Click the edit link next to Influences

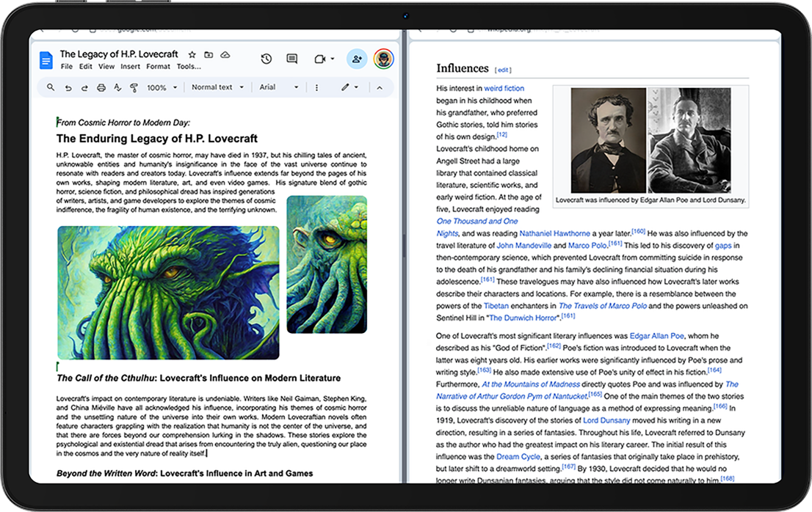(x=503, y=70)
